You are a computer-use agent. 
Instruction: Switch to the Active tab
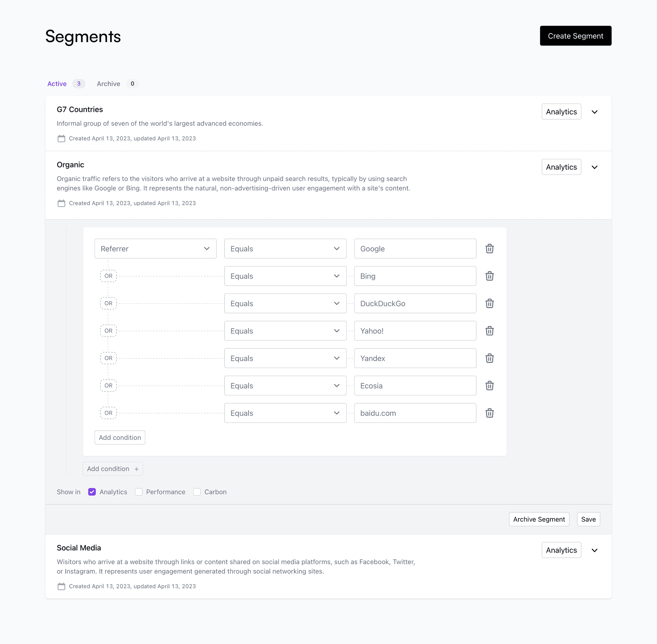pos(57,83)
